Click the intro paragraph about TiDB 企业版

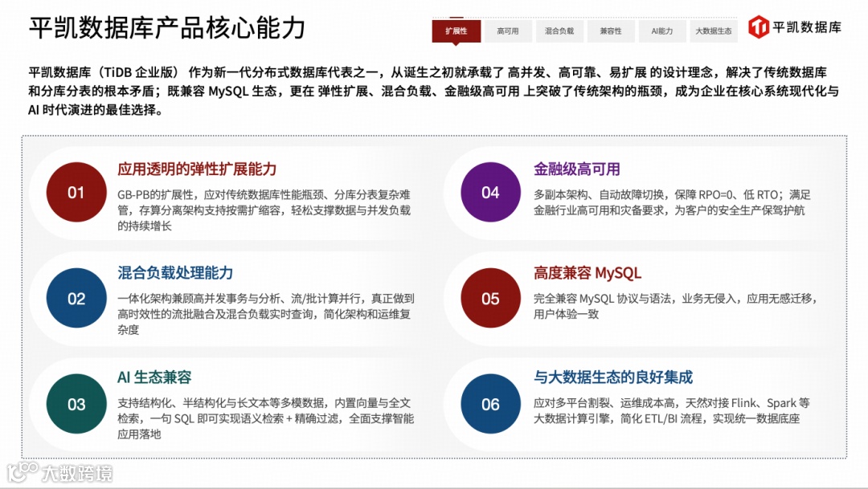coord(433,91)
